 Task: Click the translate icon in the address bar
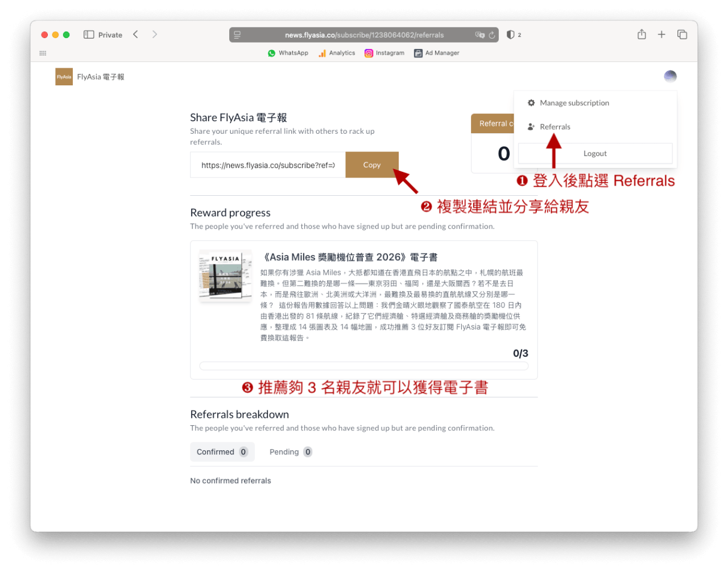(x=479, y=35)
